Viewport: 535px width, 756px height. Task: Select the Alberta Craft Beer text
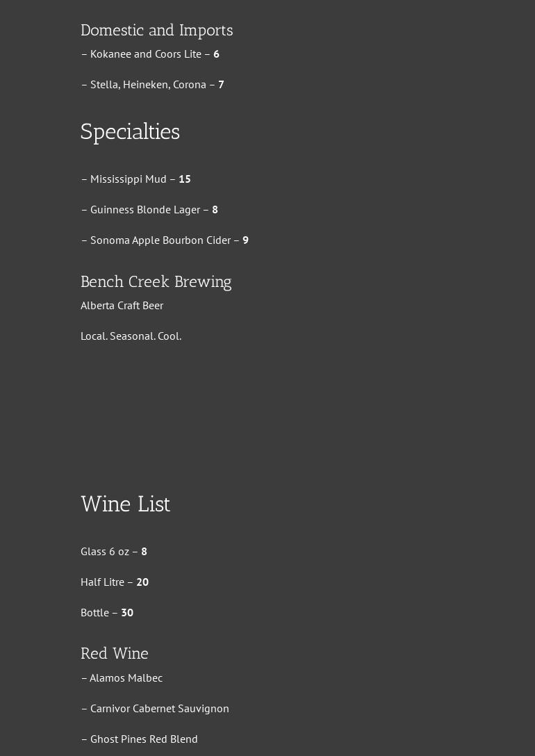(x=122, y=306)
